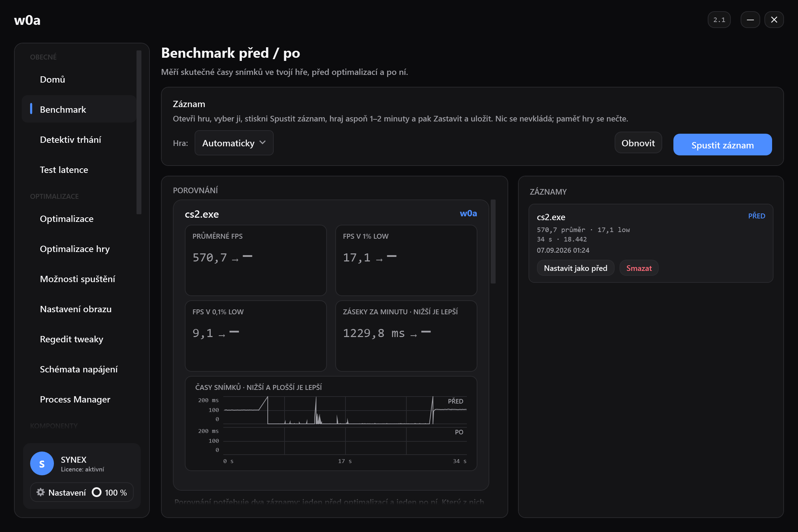798x532 pixels.
Task: Click the '17 s' axis label
Action: pyautogui.click(x=345, y=461)
